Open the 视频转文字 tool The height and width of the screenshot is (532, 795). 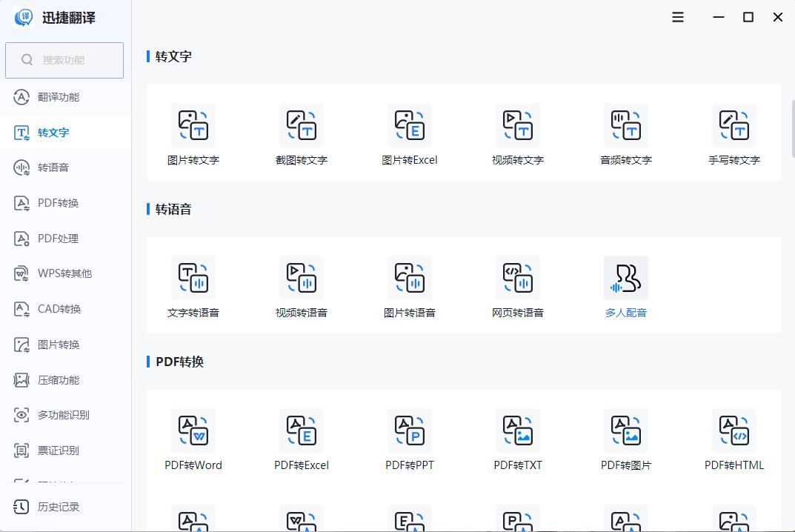[x=518, y=135]
